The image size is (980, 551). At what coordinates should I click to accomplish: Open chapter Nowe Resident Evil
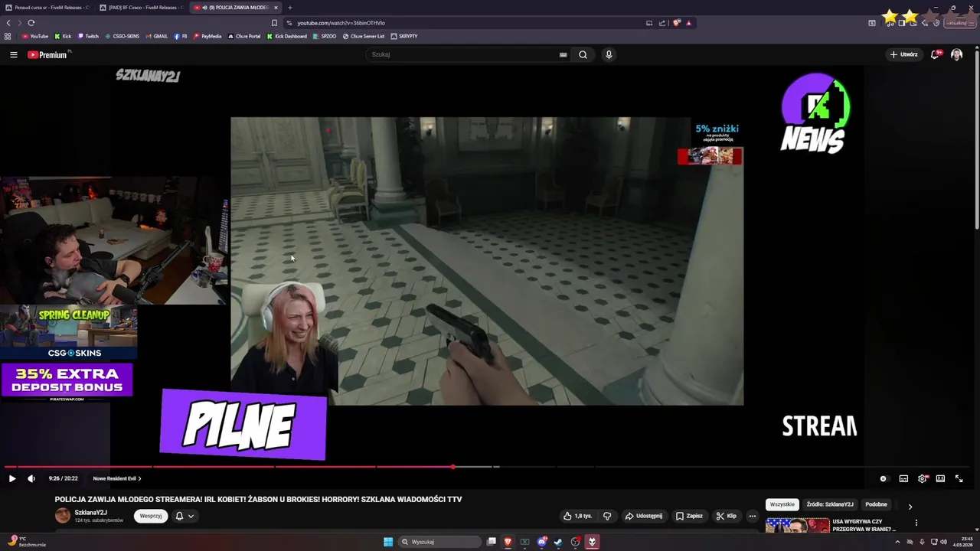[x=117, y=478]
